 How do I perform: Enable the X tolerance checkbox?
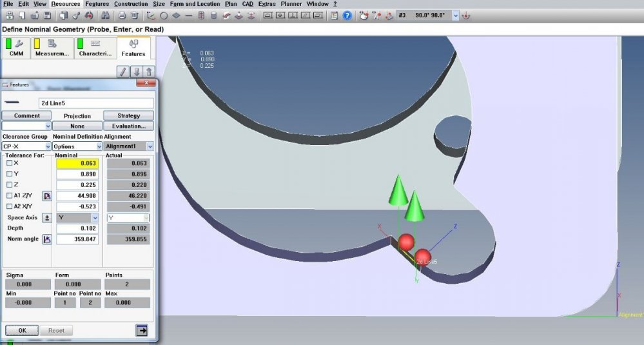click(9, 163)
